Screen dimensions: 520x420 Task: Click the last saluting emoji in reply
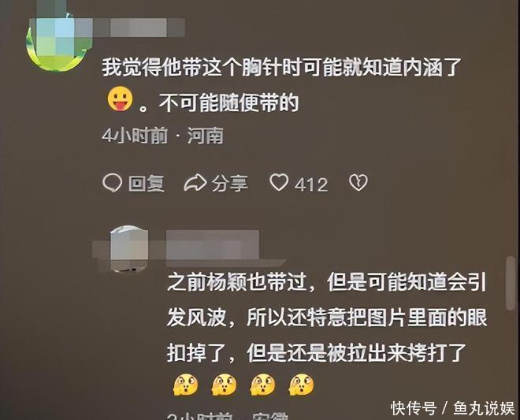[301, 385]
